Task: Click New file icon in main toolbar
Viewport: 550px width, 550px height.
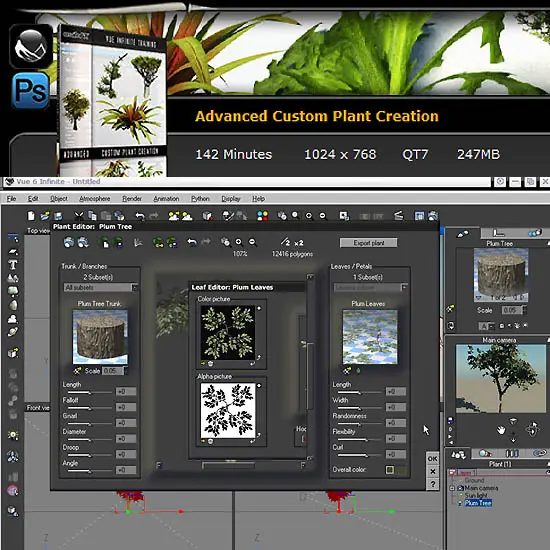Action: [31, 216]
